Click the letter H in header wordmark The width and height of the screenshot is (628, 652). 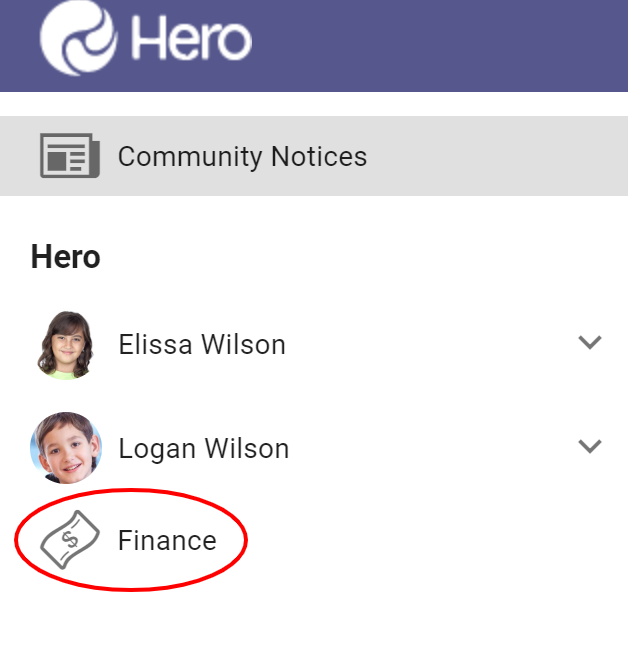click(148, 38)
